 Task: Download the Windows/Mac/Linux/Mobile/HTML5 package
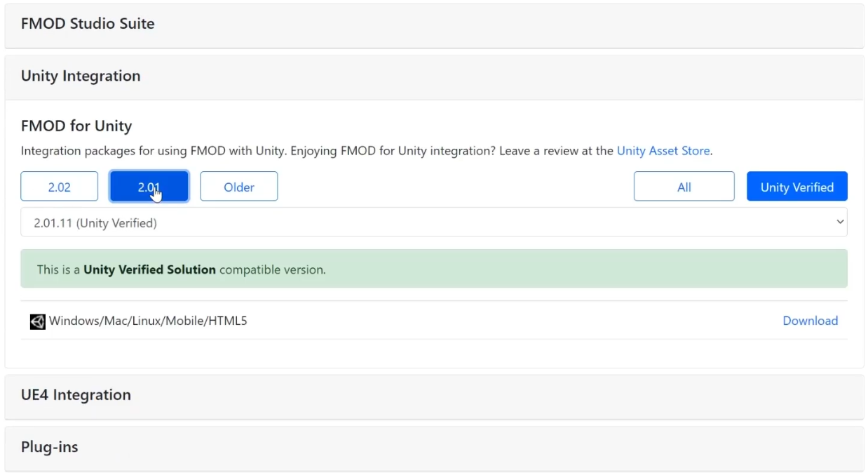click(x=810, y=321)
